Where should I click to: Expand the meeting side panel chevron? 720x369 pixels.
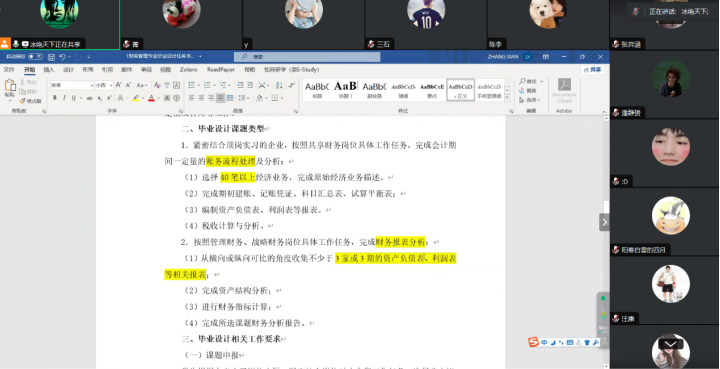(604, 222)
